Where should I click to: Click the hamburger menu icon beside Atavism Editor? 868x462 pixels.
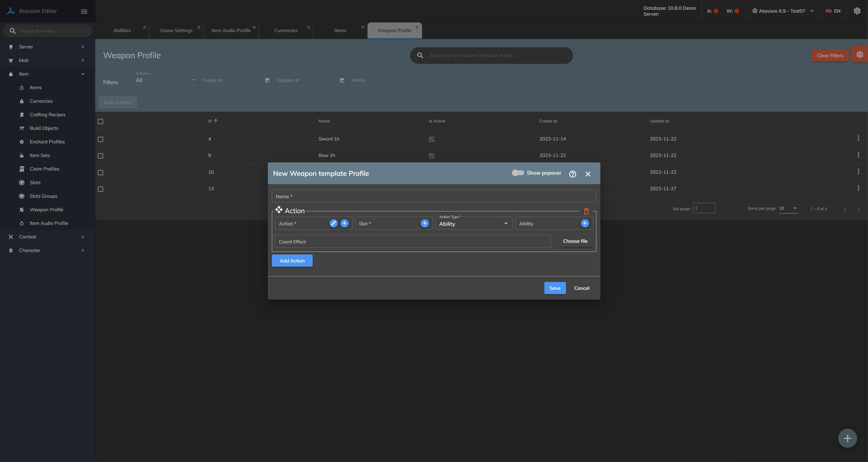(x=84, y=12)
